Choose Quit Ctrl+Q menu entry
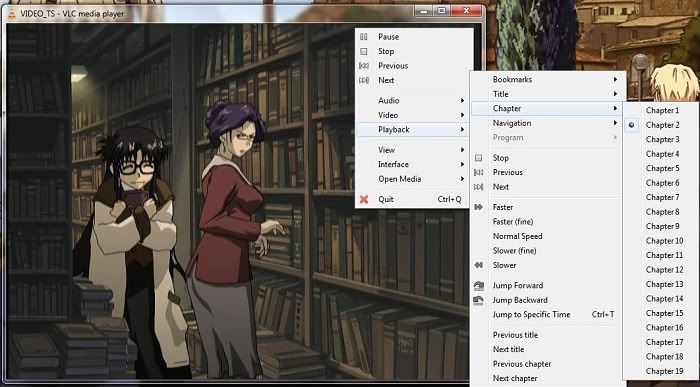 412,200
